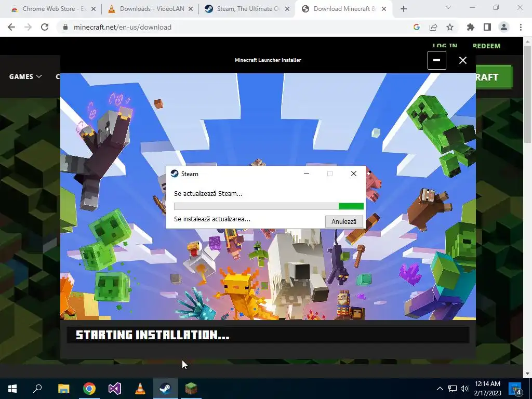
Task: Open volume tray icon
Action: click(x=464, y=389)
